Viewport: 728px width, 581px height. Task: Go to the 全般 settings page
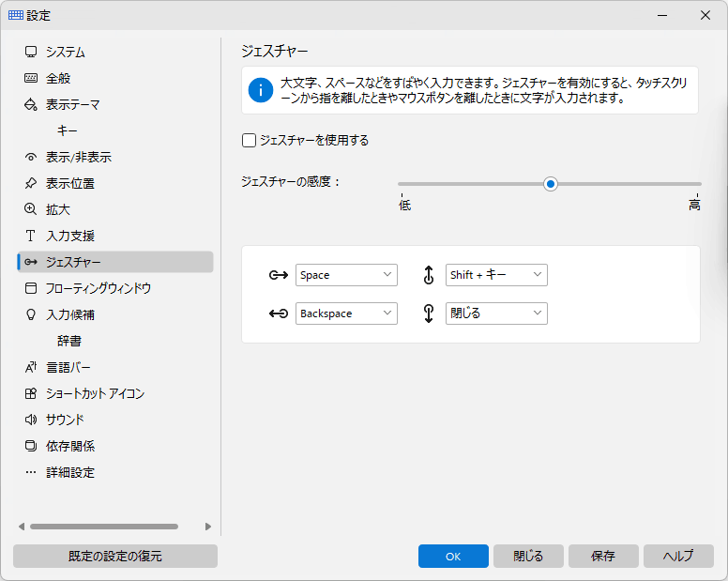point(115,78)
